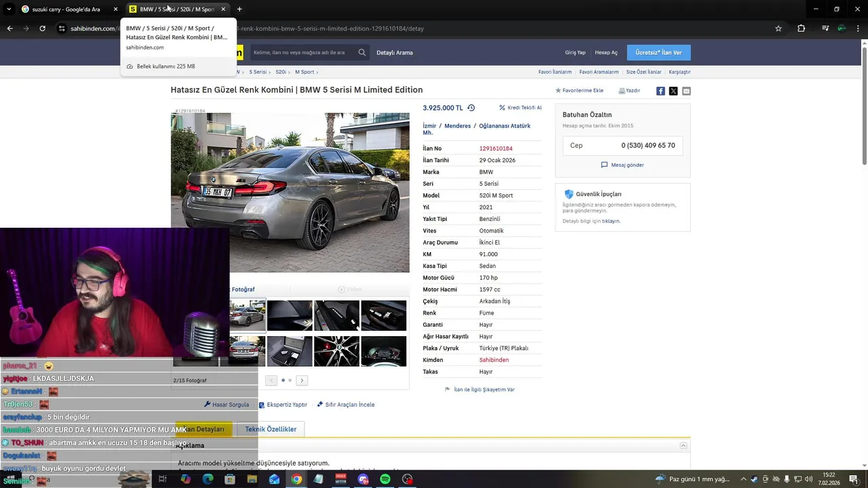
Task: Click the Yazdır printer link
Action: tap(629, 90)
